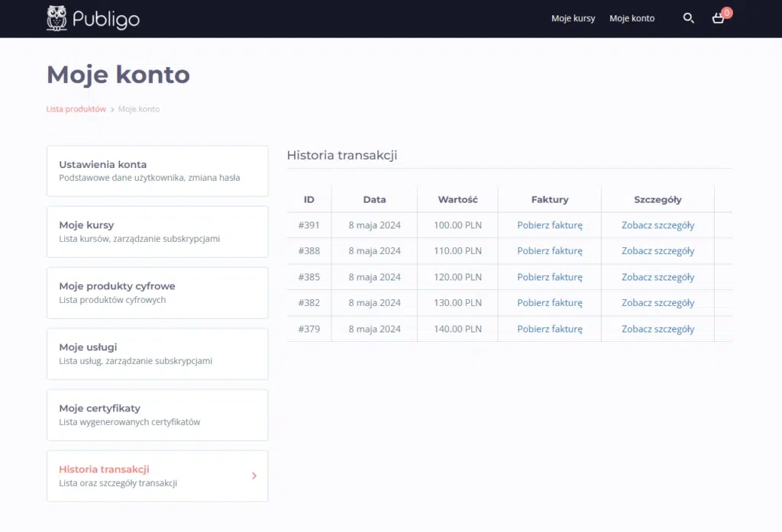Open Moje certyfikaty sidebar card
The width and height of the screenshot is (782, 532).
point(157,415)
